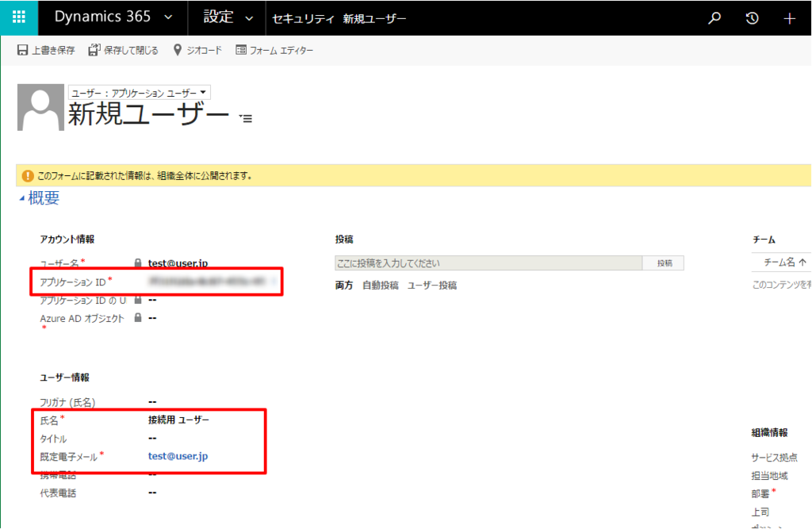The height and width of the screenshot is (529, 812).
Task: Select the 自動投稿 filter tab
Action: tap(380, 286)
